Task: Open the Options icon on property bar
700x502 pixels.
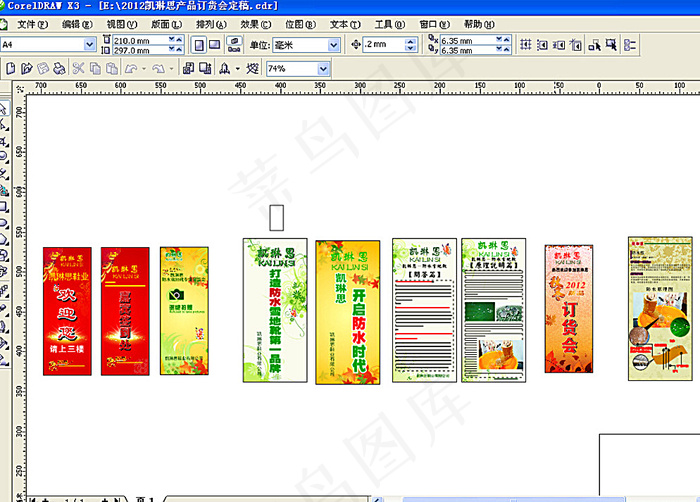Action: click(x=630, y=45)
